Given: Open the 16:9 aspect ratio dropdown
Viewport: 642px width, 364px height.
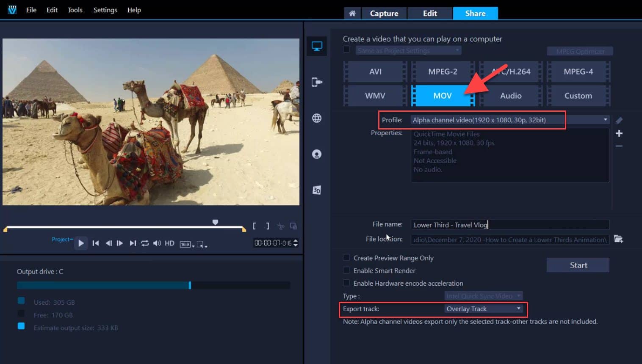Looking at the screenshot, I should point(185,243).
